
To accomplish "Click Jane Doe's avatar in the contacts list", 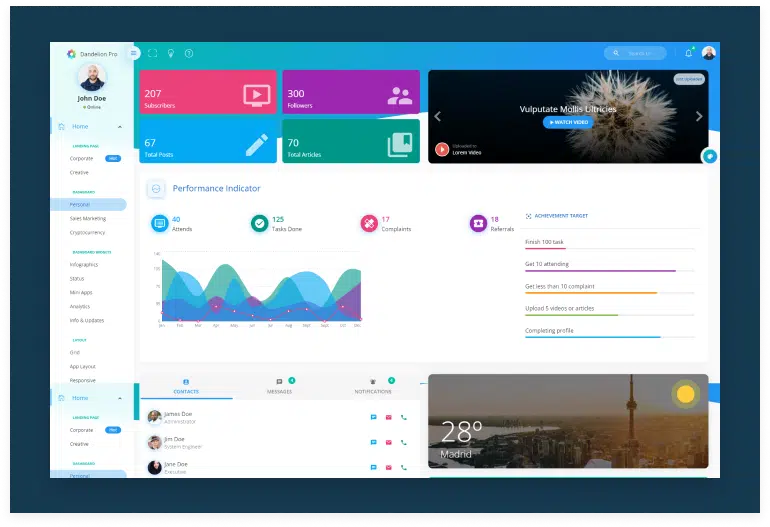I will [155, 467].
